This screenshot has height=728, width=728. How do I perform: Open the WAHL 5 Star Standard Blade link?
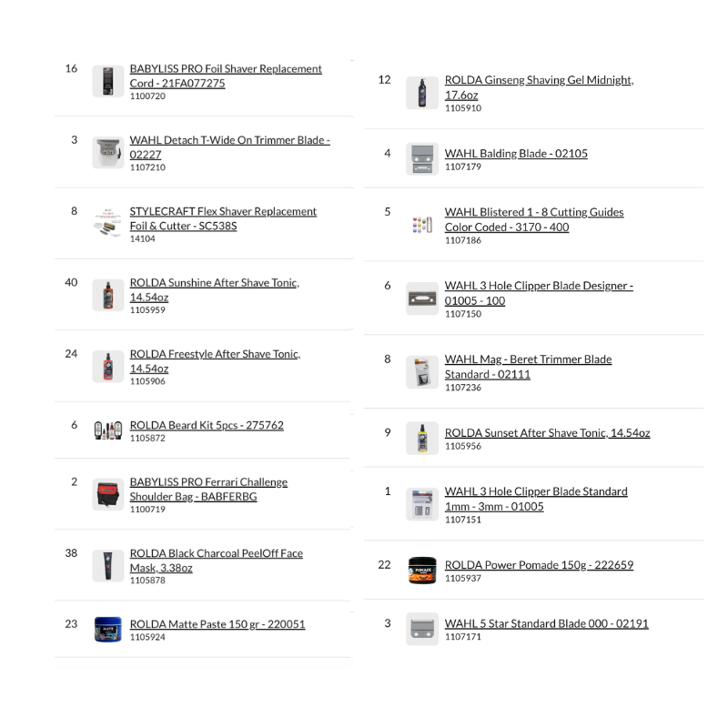(546, 624)
